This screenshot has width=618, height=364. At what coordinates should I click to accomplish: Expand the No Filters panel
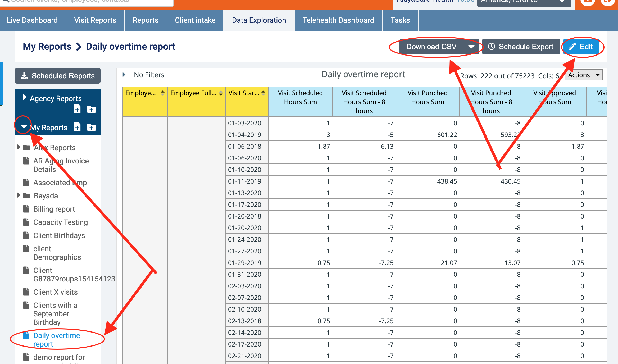tap(124, 75)
